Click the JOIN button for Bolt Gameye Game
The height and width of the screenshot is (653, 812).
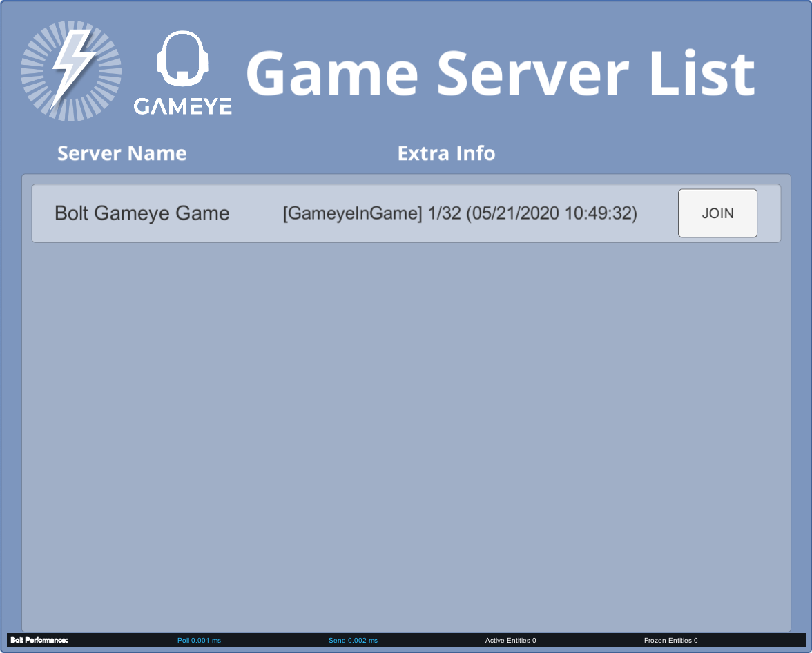point(717,213)
